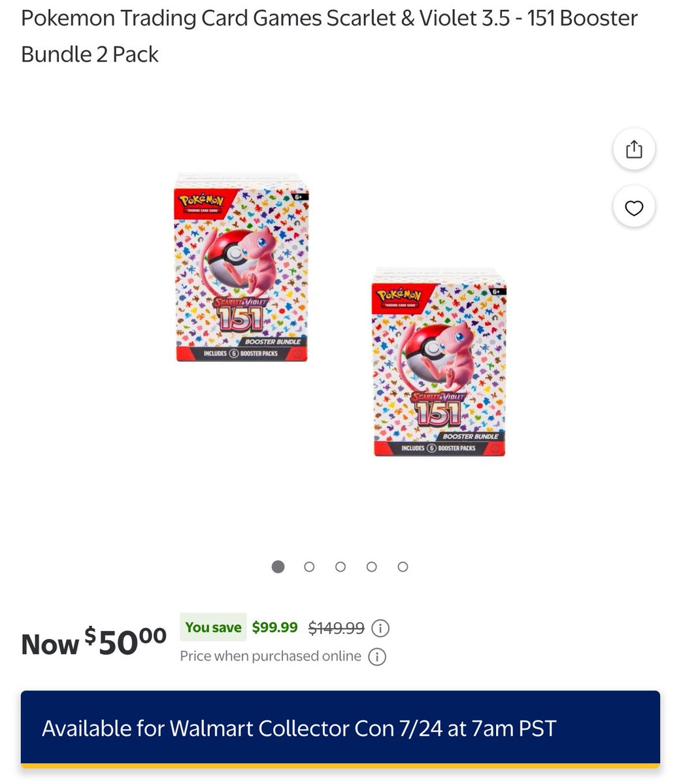Tap the green $99.99 savings amount
This screenshot has height=784, width=681.
(274, 627)
